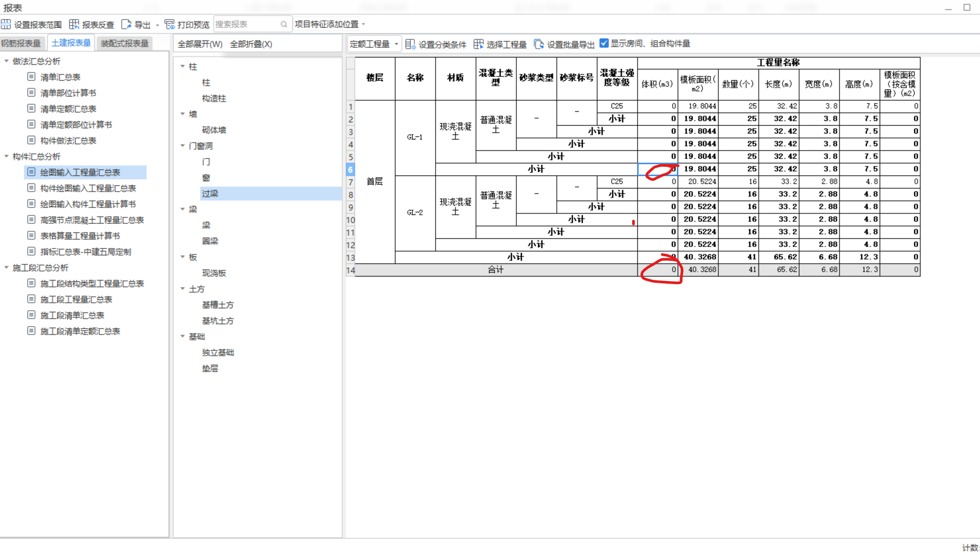Uncheck 显示房间、组合构件量 checkbox
This screenshot has height=555, width=980.
pyautogui.click(x=604, y=43)
